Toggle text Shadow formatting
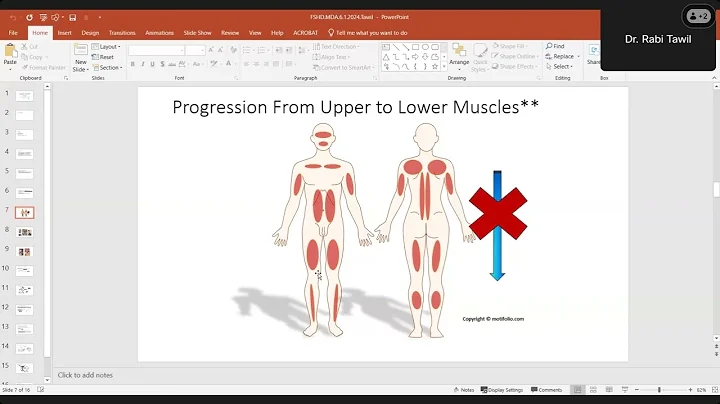This screenshot has width=720, height=404. coord(163,64)
